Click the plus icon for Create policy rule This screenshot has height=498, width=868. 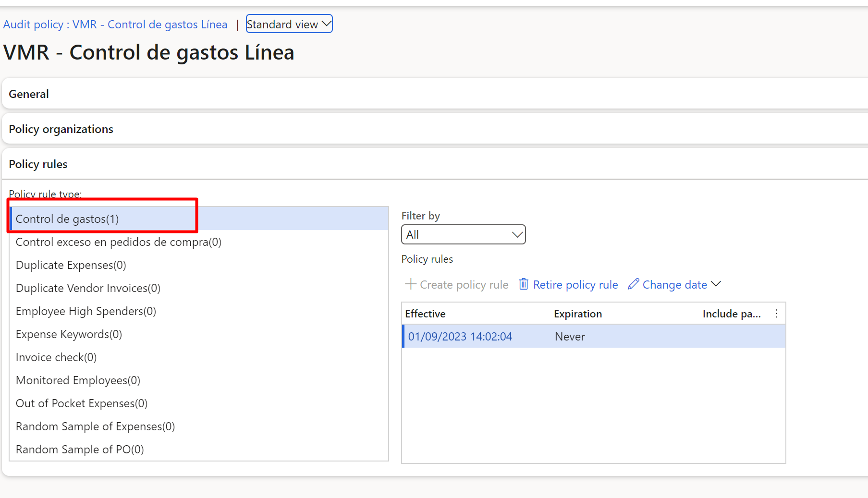(x=411, y=284)
